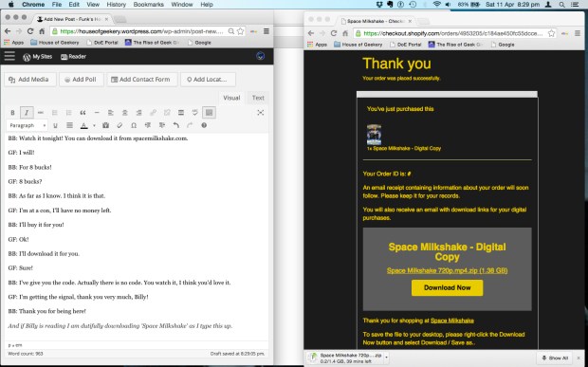Open the WordPress Reader

point(74,57)
